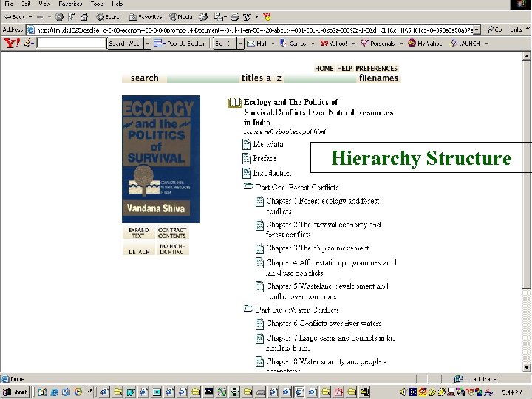Collapse Part Two Water Conflicts folder
532x399 pixels.
tap(249, 309)
